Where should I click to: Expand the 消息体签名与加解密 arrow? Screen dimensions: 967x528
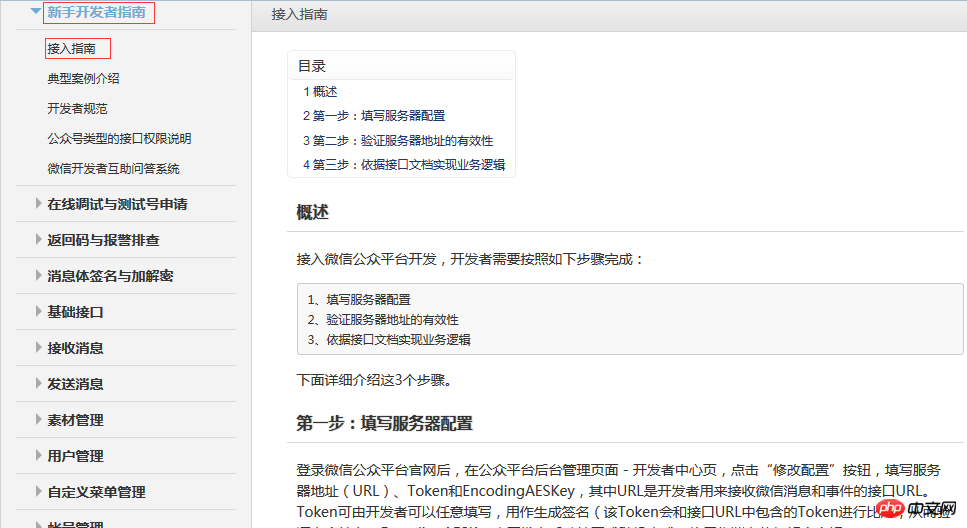tap(38, 275)
